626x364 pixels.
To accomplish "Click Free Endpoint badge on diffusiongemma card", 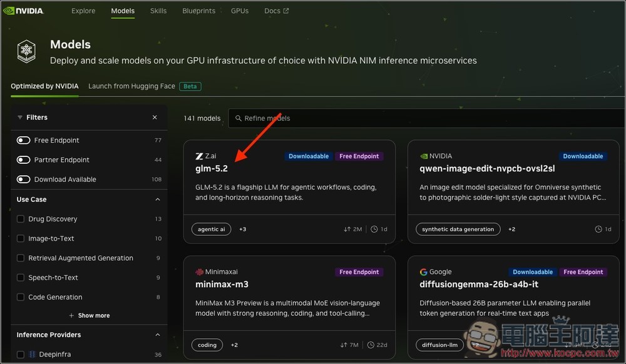I will 583,272.
